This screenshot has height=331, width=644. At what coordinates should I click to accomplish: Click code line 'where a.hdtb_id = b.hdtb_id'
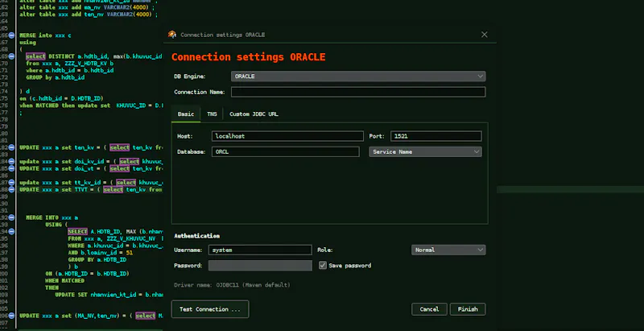[x=70, y=70]
